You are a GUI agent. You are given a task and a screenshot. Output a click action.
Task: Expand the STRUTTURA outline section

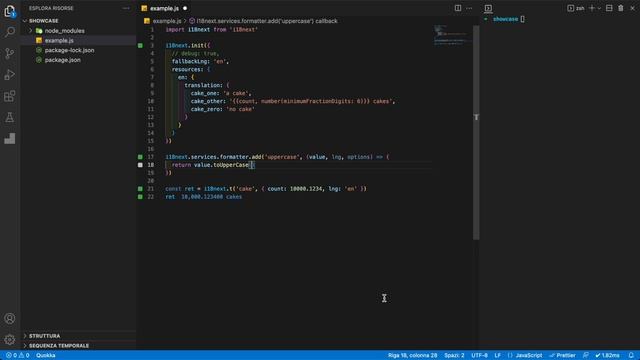[x=44, y=336]
